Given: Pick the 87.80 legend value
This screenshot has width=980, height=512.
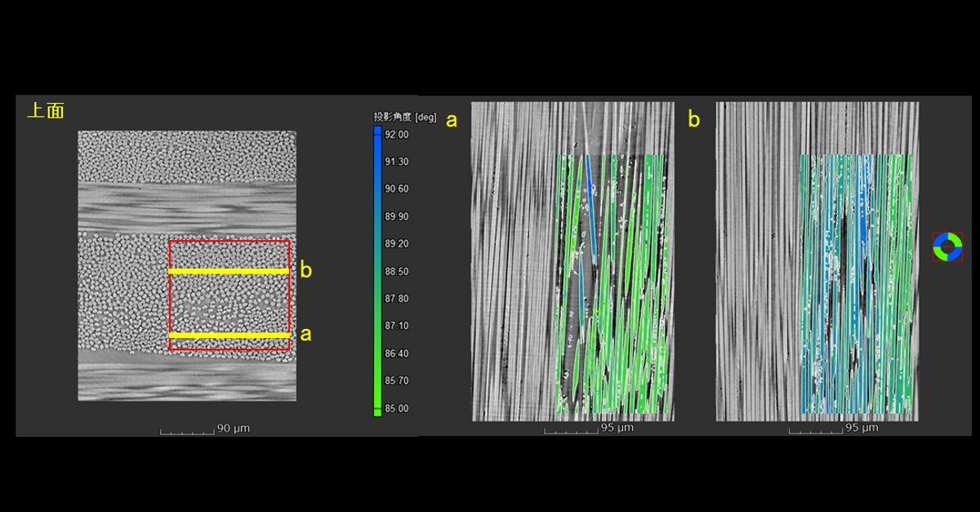Looking at the screenshot, I should (x=397, y=299).
